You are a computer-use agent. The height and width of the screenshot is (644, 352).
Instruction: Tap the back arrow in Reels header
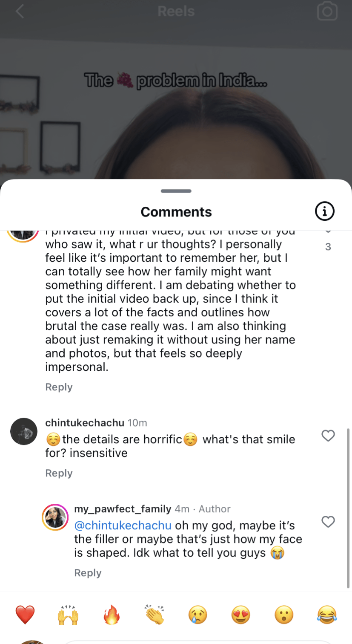(x=20, y=12)
